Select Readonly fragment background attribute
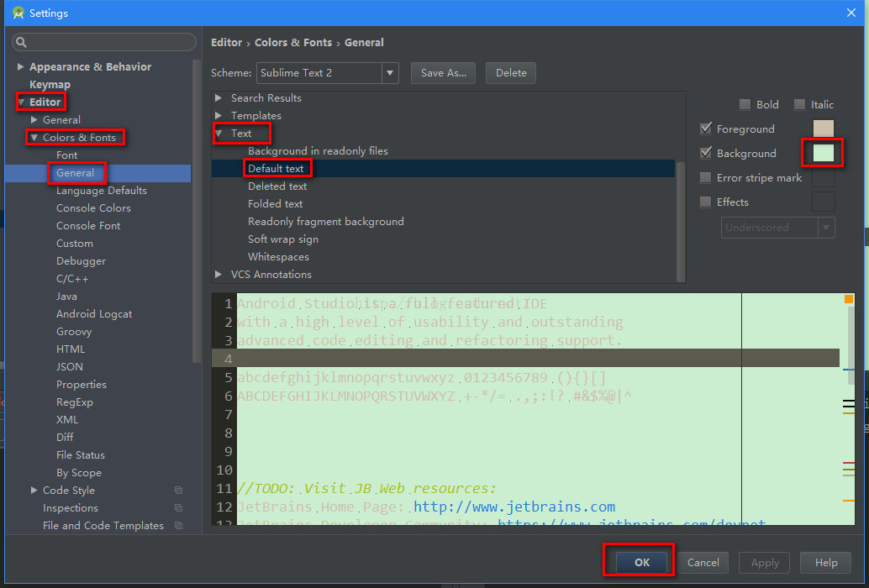869x588 pixels. [x=326, y=222]
